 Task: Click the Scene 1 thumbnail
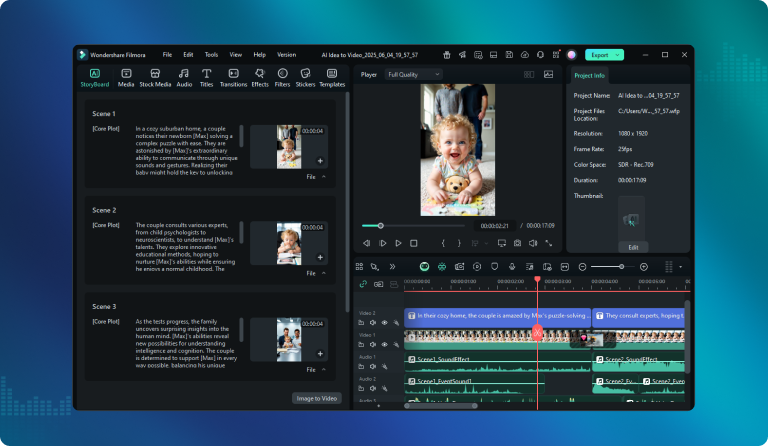(x=288, y=147)
